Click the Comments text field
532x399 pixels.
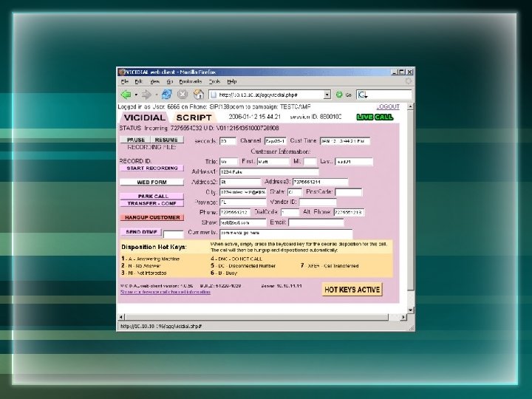(x=286, y=233)
